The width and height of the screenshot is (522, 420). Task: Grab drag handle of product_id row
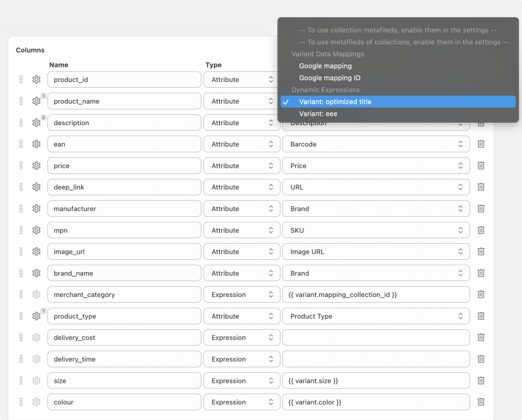click(x=21, y=79)
